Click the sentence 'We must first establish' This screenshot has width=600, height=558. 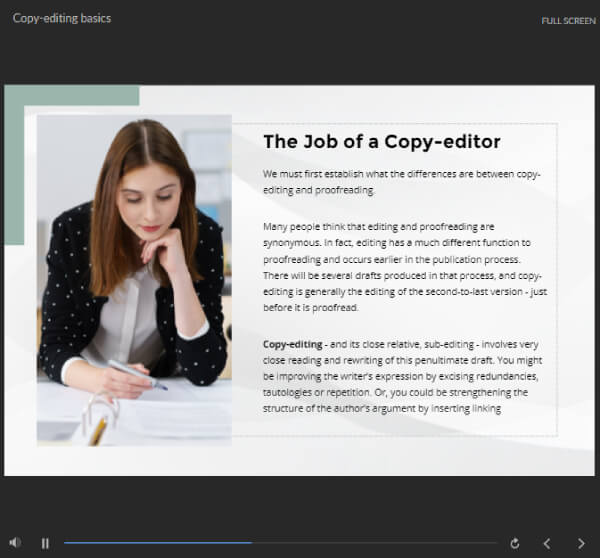click(x=401, y=182)
